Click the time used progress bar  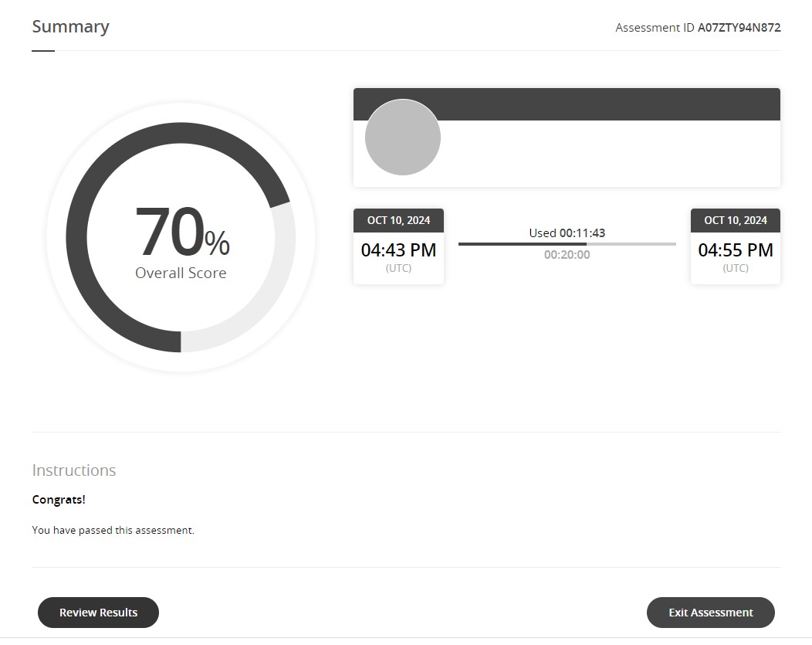click(567, 244)
